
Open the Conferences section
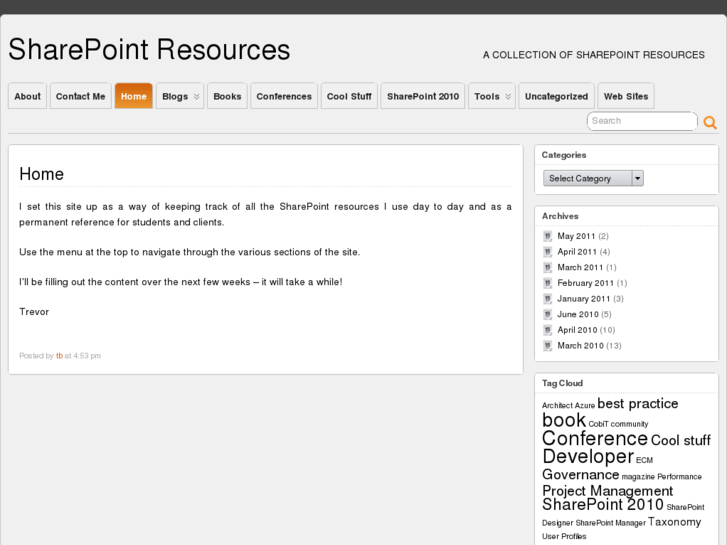(284, 96)
